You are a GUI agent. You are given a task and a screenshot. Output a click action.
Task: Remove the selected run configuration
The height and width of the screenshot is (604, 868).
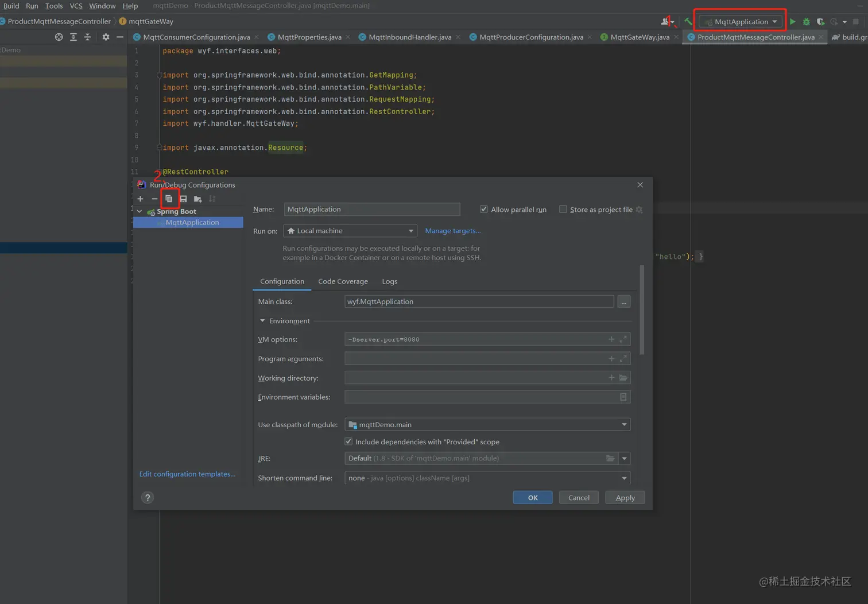pos(154,199)
